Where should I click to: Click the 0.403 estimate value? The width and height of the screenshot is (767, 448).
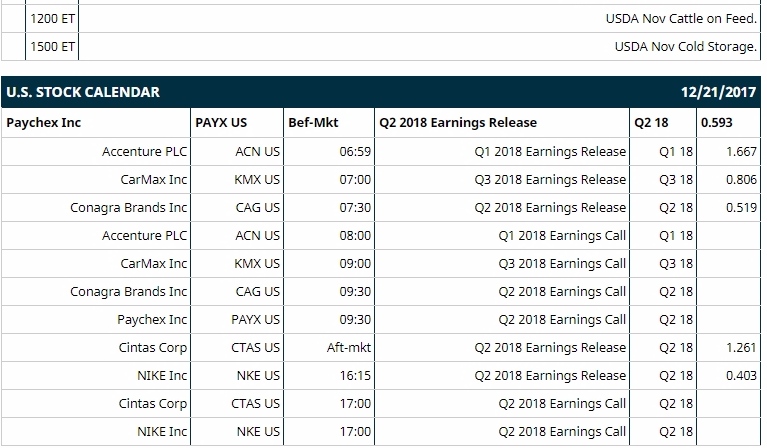tap(741, 375)
